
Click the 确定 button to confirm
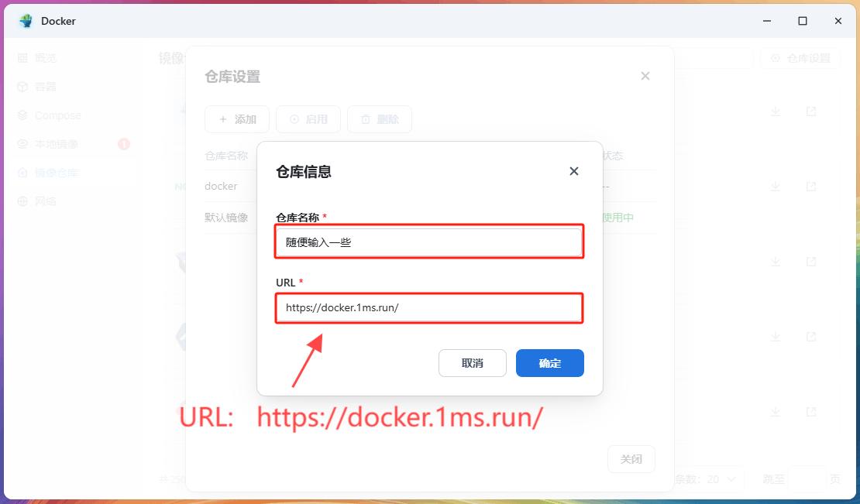point(549,363)
